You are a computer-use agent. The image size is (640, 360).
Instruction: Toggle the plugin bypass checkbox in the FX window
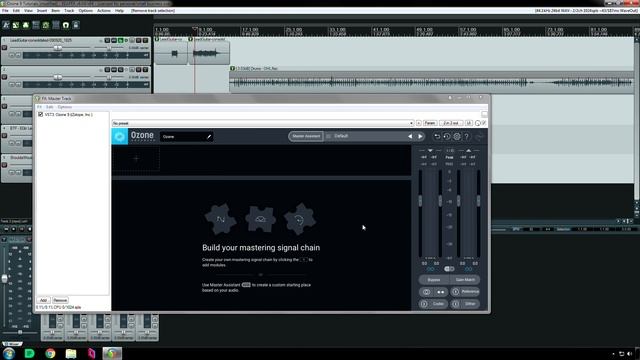[484, 123]
